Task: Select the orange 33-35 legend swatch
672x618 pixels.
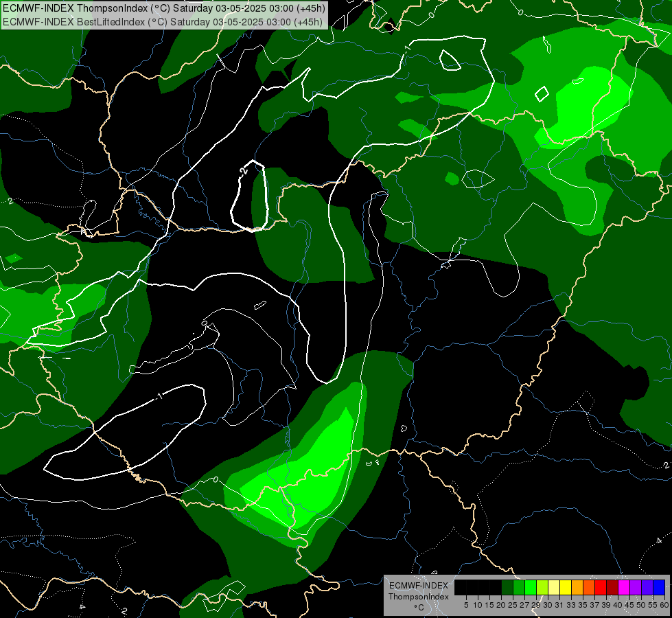Action: (x=577, y=587)
